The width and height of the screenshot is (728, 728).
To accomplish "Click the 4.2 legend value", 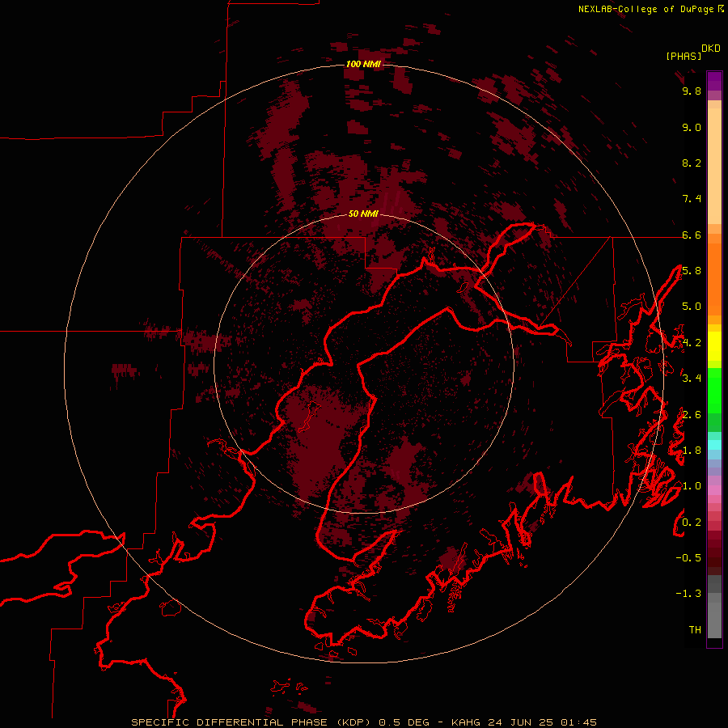I will click(x=692, y=343).
